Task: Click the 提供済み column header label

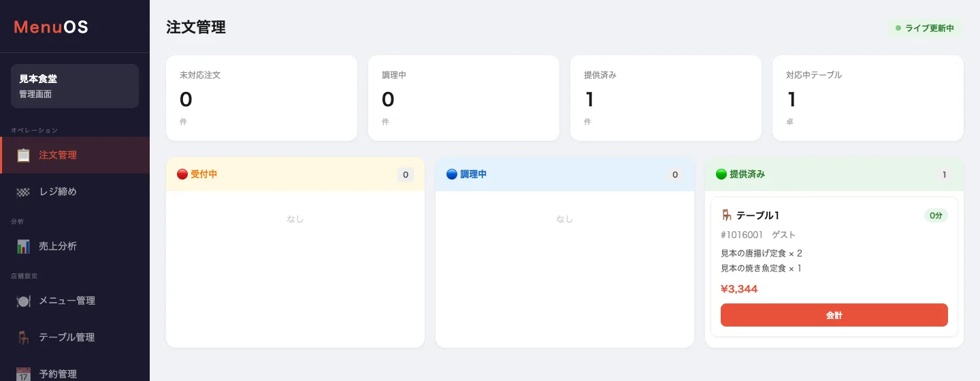Action: click(x=747, y=174)
